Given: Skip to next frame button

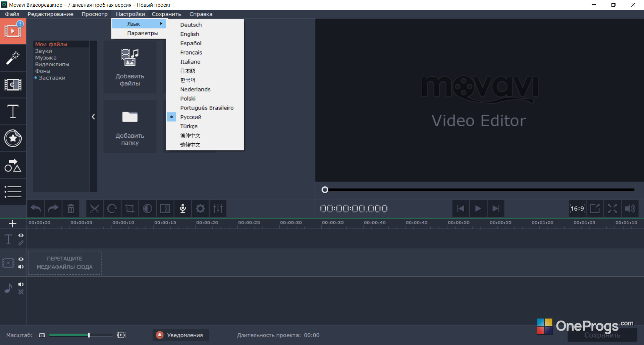Looking at the screenshot, I should point(496,209).
